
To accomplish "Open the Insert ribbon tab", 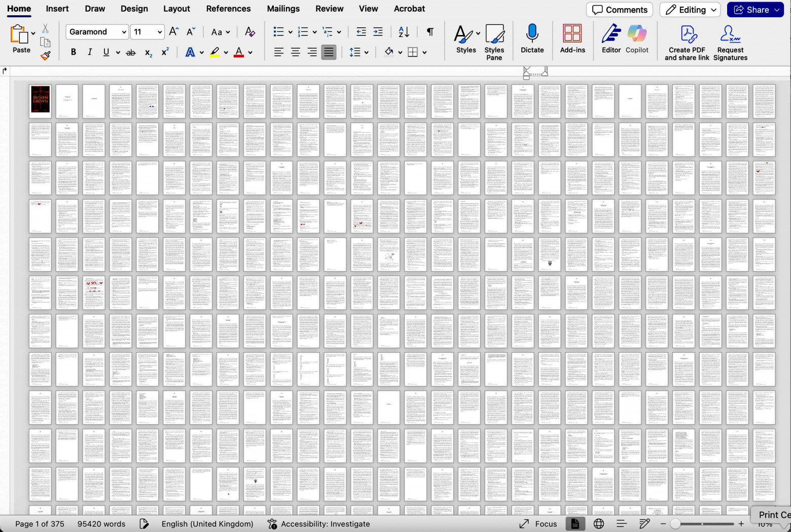I will point(57,9).
